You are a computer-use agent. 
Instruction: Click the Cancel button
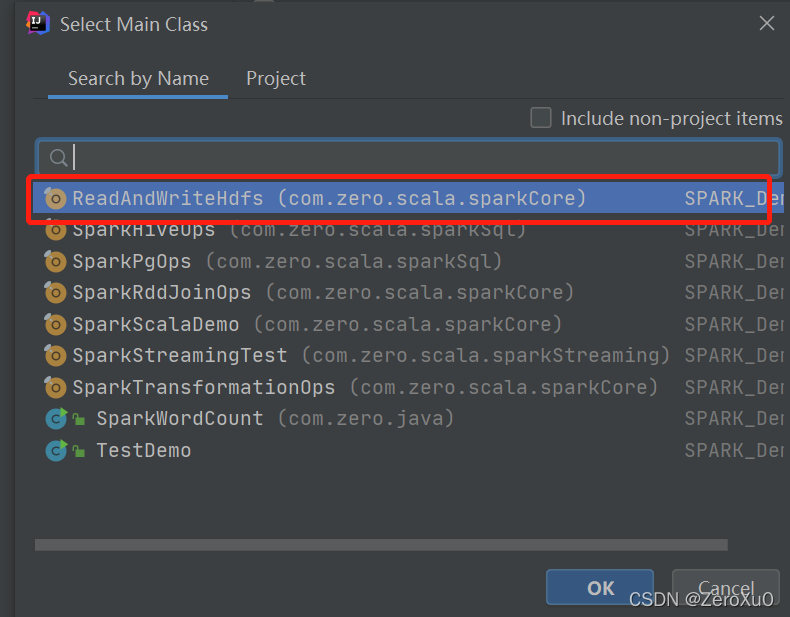[x=726, y=587]
